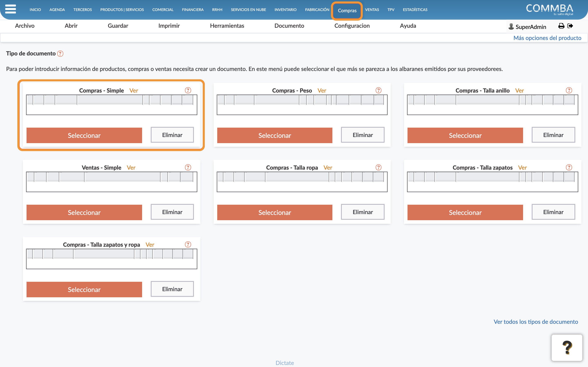
Task: Open the hamburger menu icon
Action: tap(10, 9)
